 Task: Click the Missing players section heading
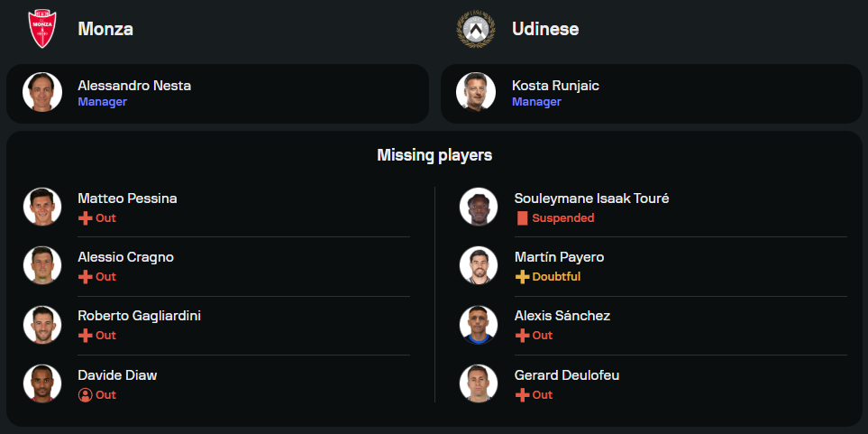click(434, 155)
